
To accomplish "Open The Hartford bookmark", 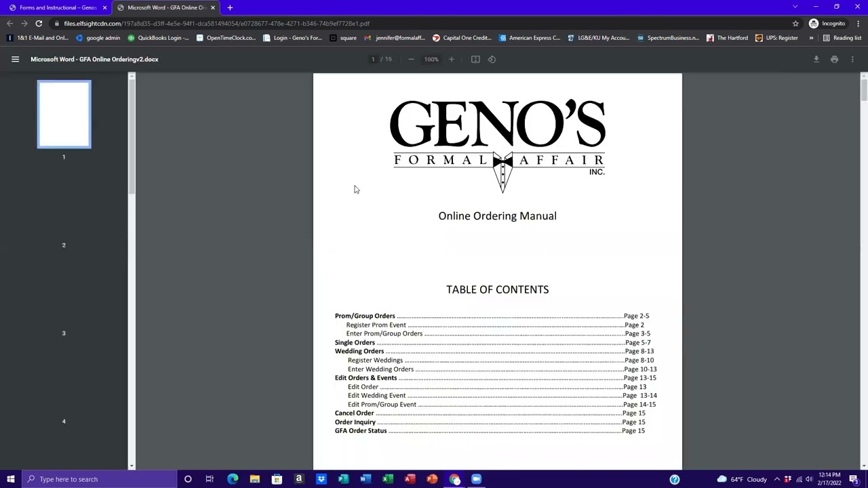I will pos(728,38).
